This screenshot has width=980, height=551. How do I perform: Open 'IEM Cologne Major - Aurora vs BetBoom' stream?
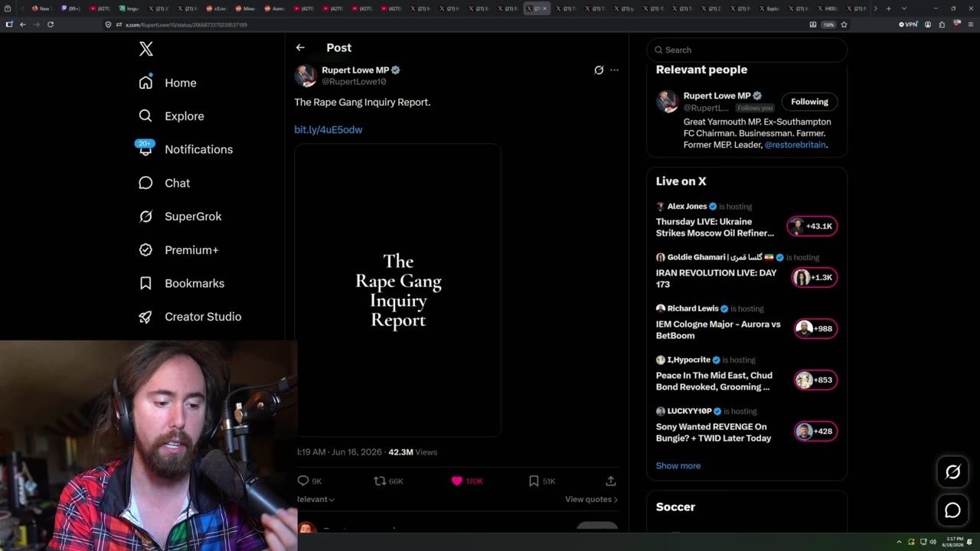click(x=718, y=330)
